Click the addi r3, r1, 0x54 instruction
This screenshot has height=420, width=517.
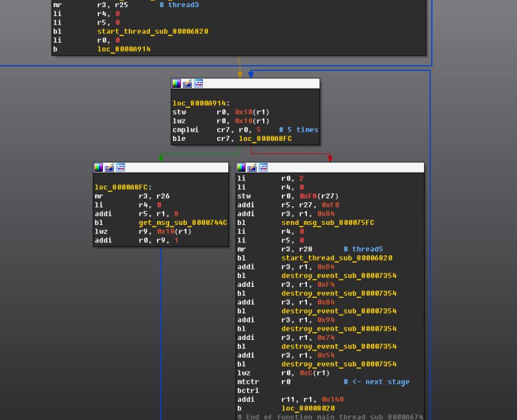[286, 355]
